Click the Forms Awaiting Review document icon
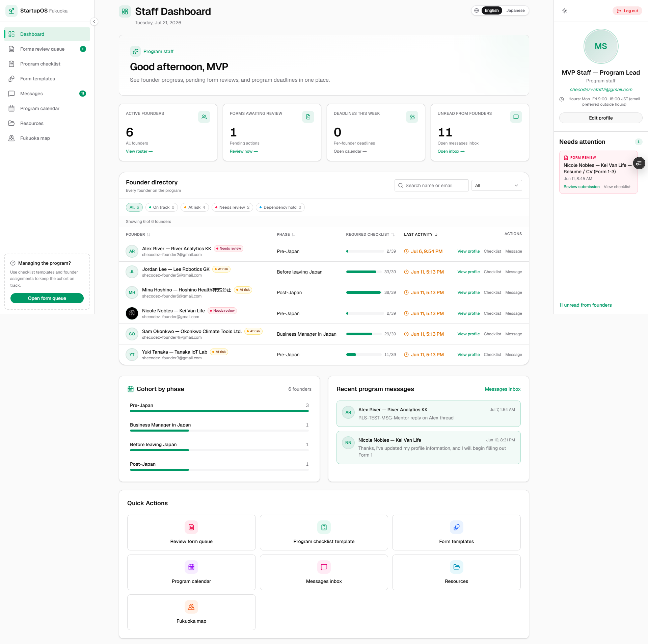The image size is (648, 644). click(x=308, y=117)
